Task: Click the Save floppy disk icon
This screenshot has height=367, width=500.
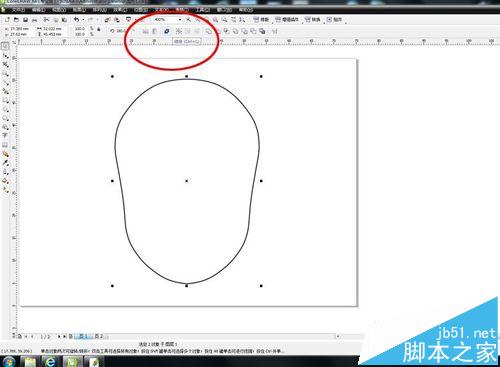Action: pos(25,20)
